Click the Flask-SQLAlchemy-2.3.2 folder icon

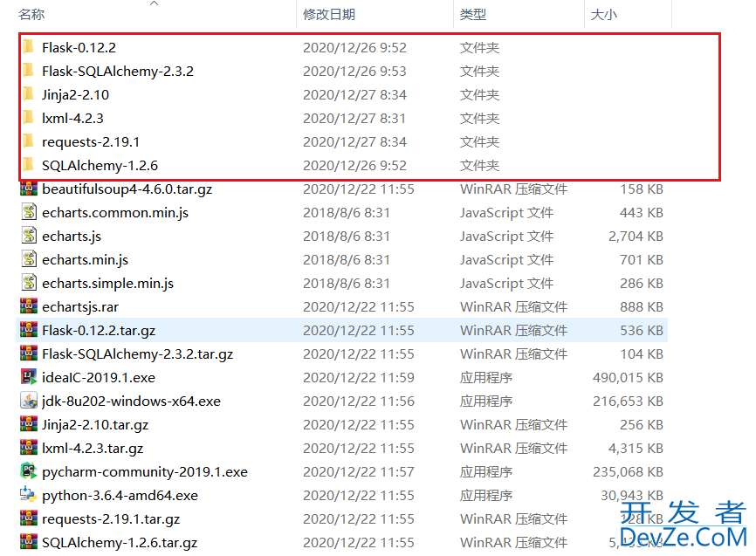point(29,71)
